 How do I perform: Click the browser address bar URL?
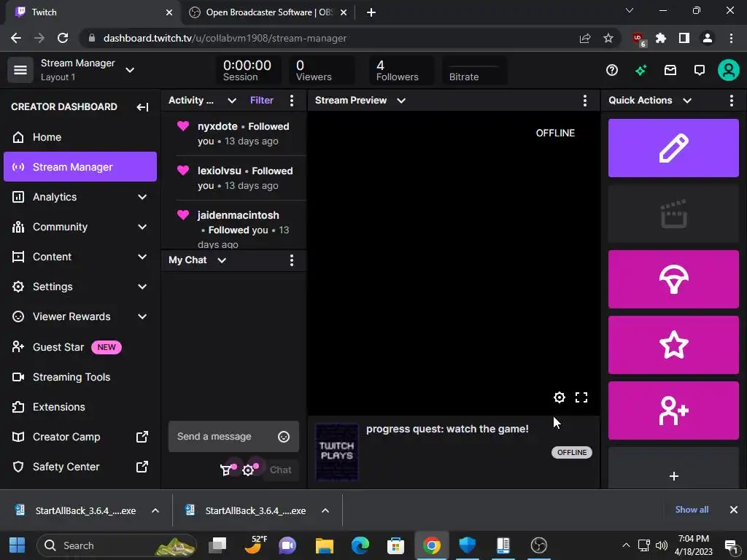225,38
